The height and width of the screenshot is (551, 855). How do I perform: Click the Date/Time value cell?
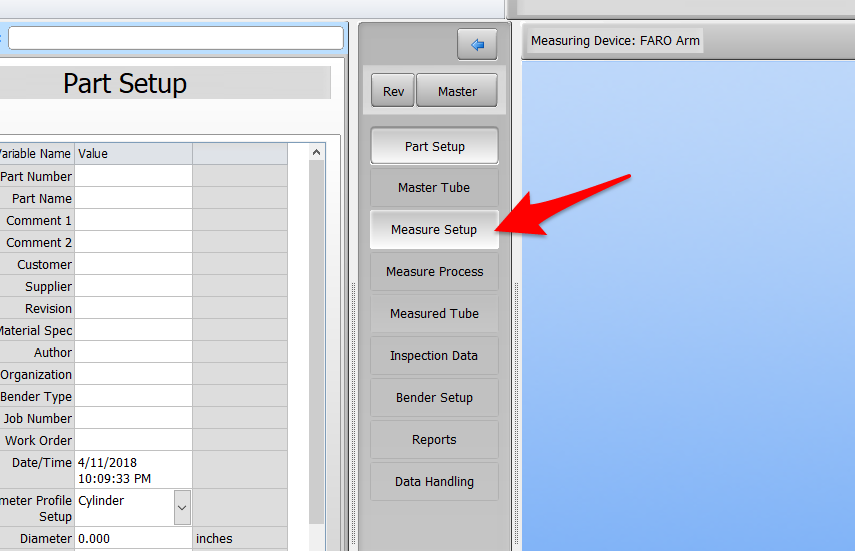pyautogui.click(x=133, y=470)
